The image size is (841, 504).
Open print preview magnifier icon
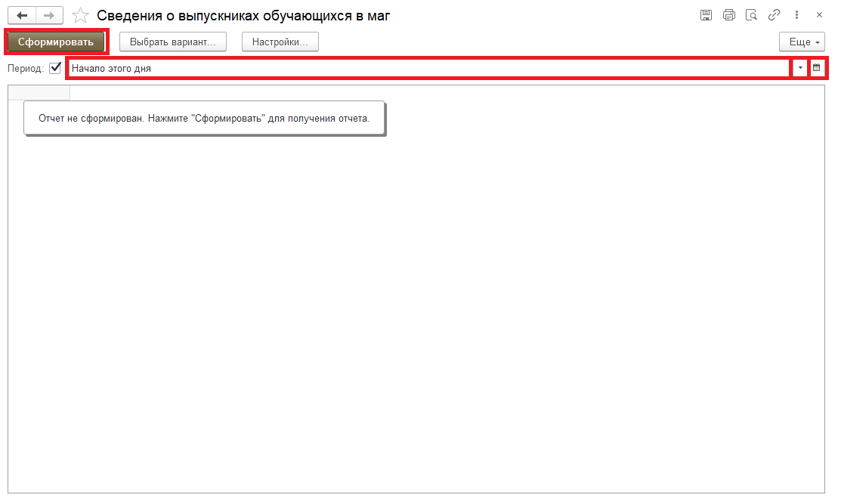point(751,15)
